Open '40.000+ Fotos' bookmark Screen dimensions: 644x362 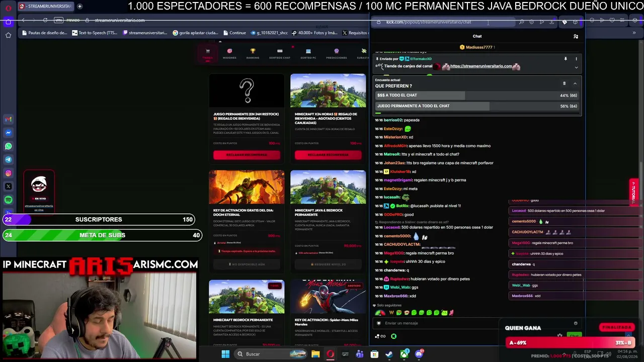[x=314, y=33]
